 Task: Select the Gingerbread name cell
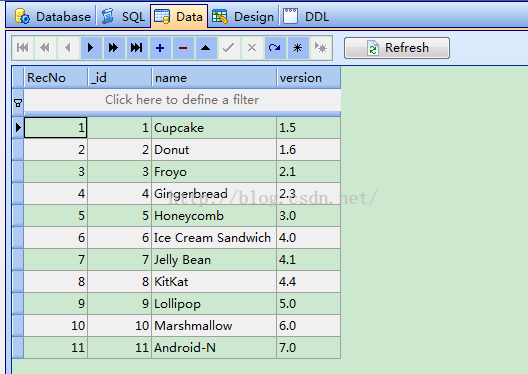pyautogui.click(x=214, y=194)
